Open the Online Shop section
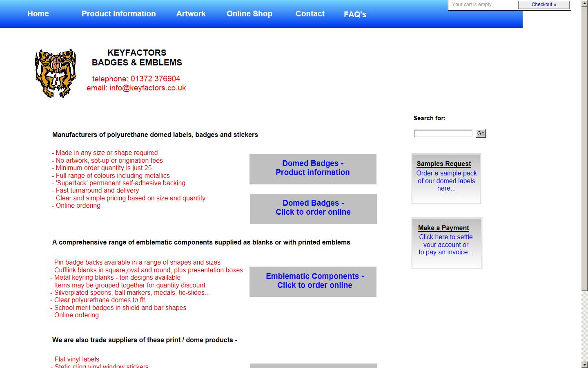588x368 pixels. point(249,13)
